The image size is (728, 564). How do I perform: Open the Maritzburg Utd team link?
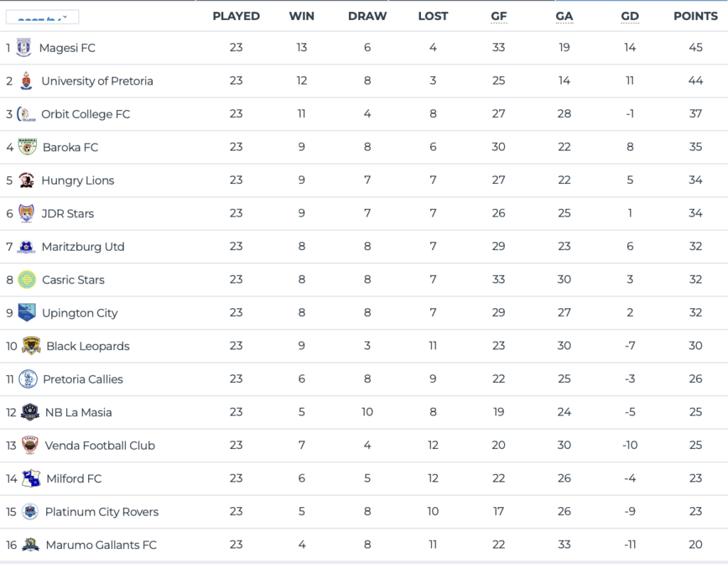(82, 246)
